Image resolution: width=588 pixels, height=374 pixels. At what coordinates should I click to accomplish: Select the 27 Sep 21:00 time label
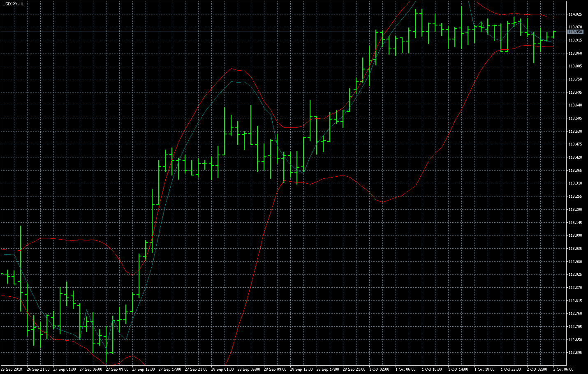[196, 369]
